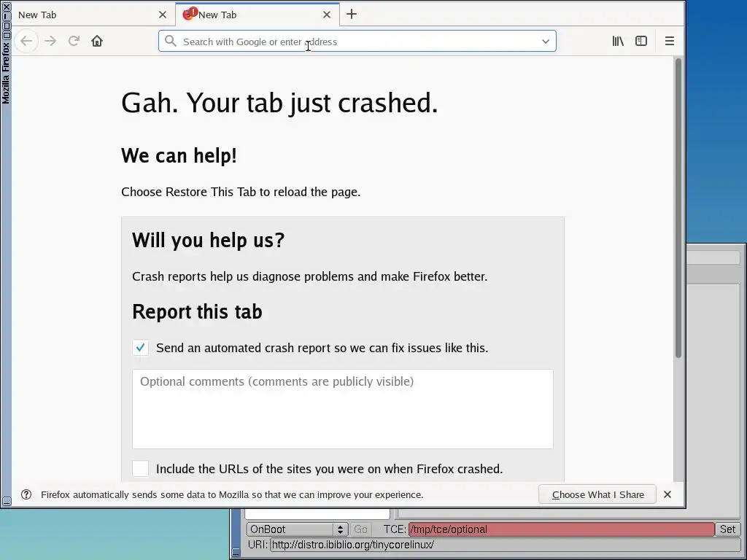747x560 pixels.
Task: Focus the Search with Google address field
Action: coord(357,41)
